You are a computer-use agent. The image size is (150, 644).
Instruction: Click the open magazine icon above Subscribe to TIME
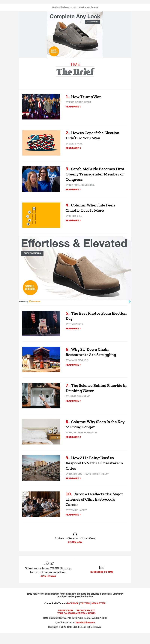click(102, 567)
